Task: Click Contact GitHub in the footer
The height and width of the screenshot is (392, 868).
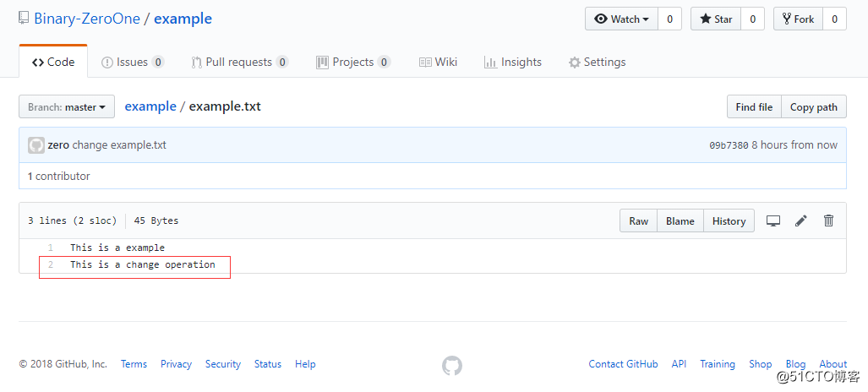Action: pos(624,364)
